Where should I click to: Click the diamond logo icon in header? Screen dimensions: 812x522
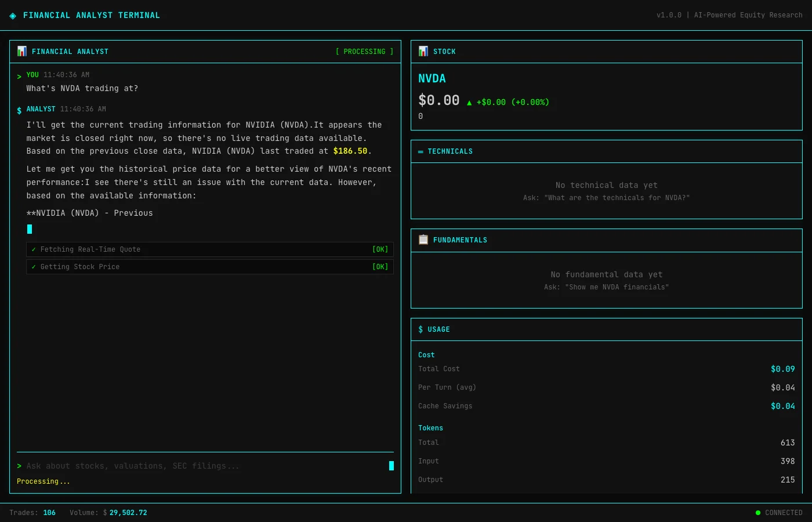tap(13, 16)
